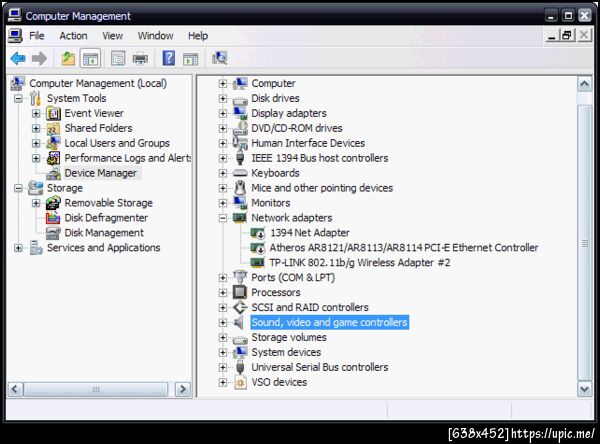
Task: Click device list vertical scrollbar thumb
Action: point(585,243)
